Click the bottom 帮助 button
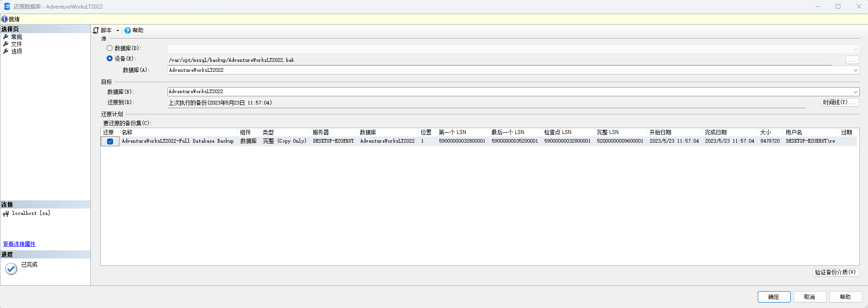Image resolution: width=868 pixels, height=308 pixels. point(846,297)
